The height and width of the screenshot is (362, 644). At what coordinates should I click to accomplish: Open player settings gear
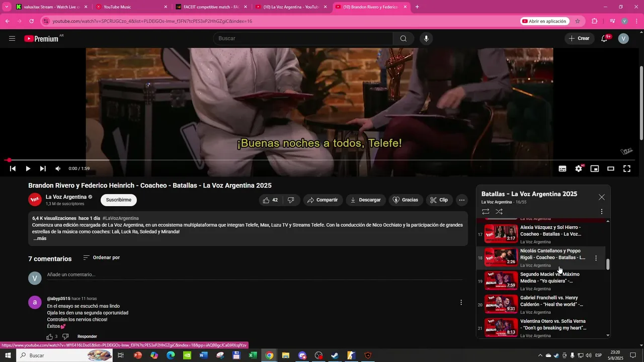(579, 169)
